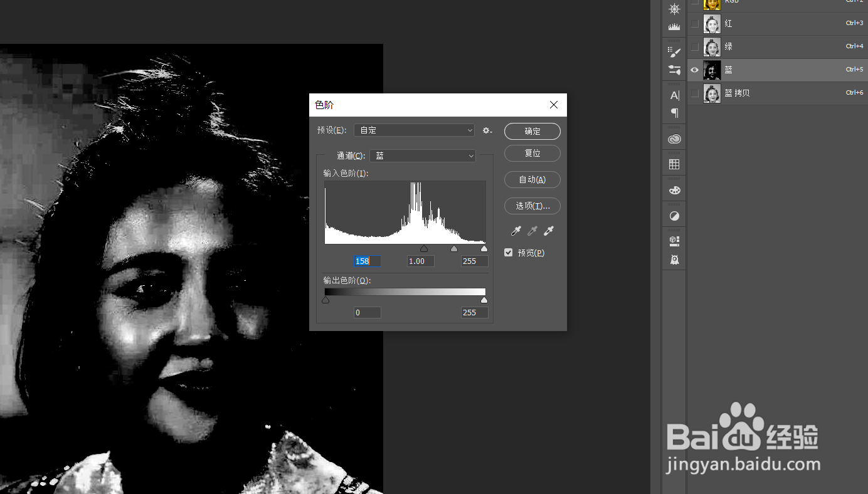
Task: Click the Ctrl+6 shortcut label
Action: coord(854,93)
